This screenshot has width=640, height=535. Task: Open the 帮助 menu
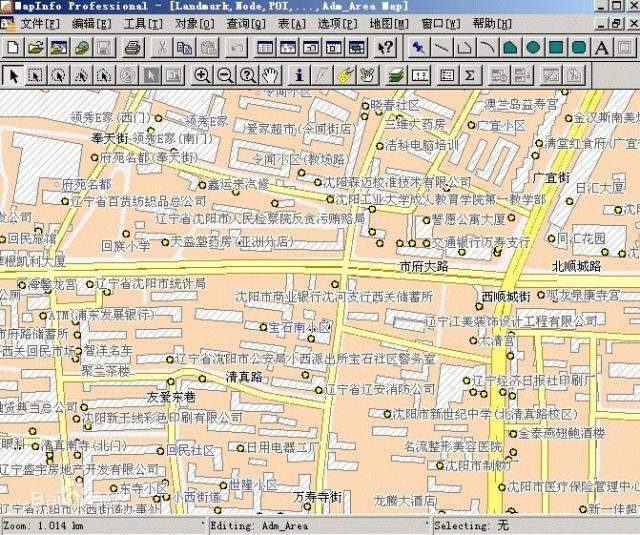(490, 23)
